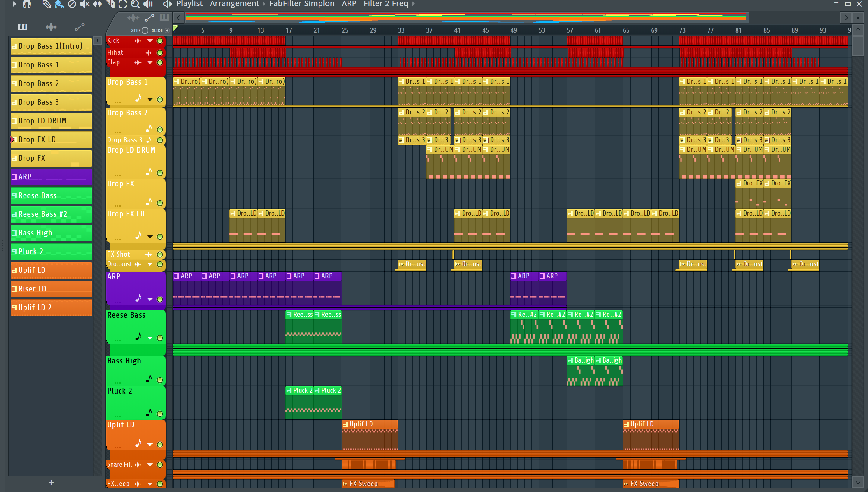This screenshot has height=492, width=868.
Task: Click the track header piano keys icon
Action: point(164,17)
